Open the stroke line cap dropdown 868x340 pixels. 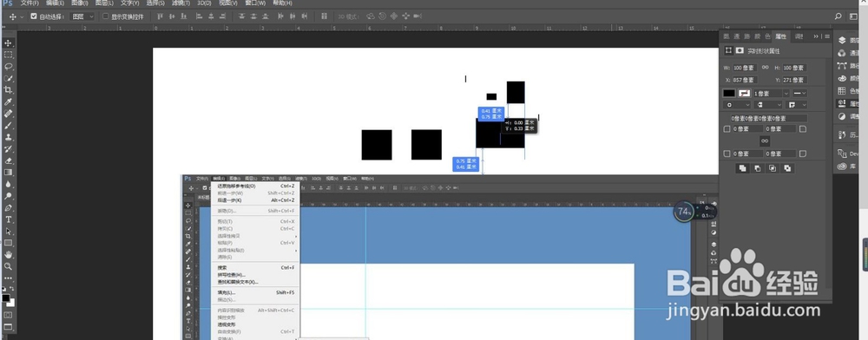(x=768, y=104)
